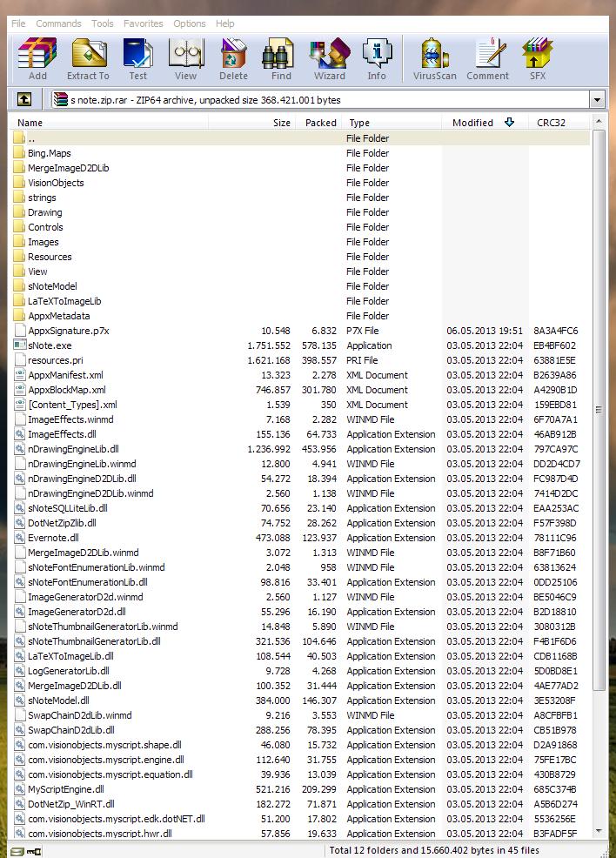
Task: Select the VisionObjects folder icon
Action: [x=20, y=183]
